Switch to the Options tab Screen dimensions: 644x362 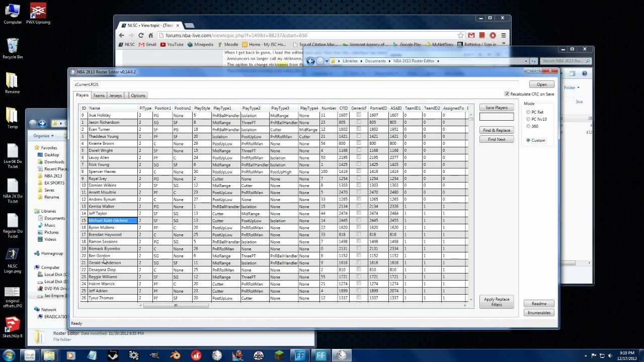coord(138,96)
